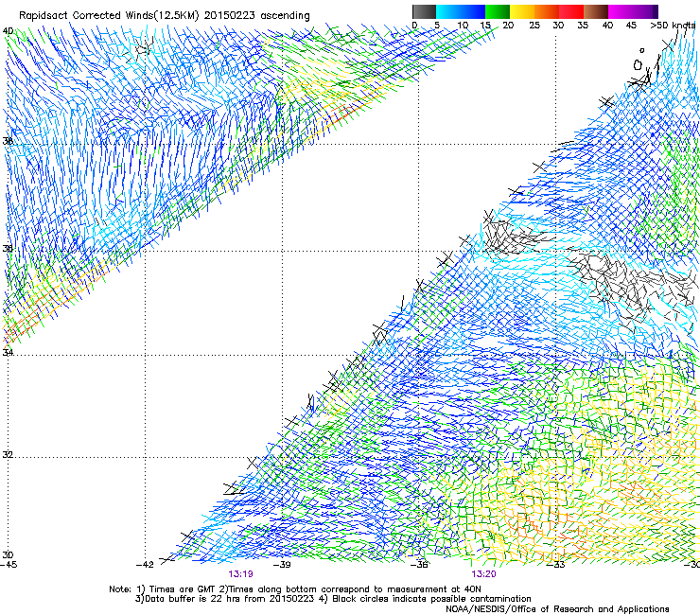Click the note '1) Times are GMT'

pyautogui.click(x=177, y=589)
